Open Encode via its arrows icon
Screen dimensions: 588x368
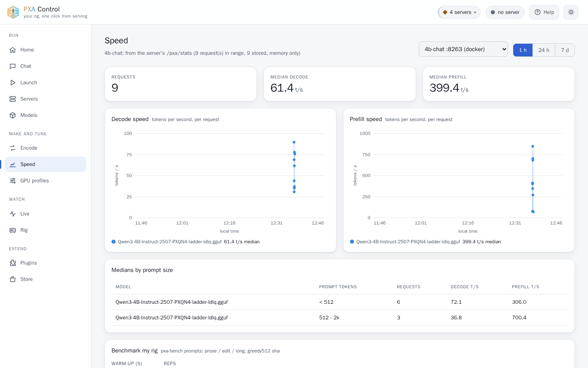coord(13,148)
